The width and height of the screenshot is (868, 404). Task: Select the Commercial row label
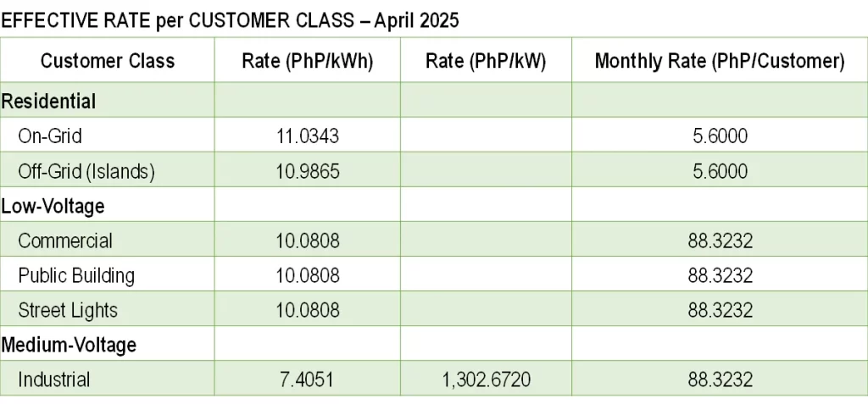pyautogui.click(x=65, y=241)
